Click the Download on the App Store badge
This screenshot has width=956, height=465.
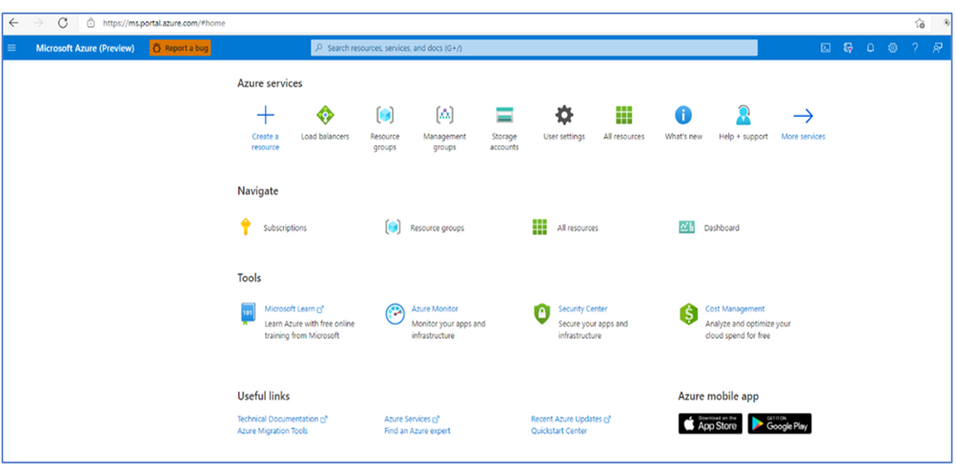tap(710, 424)
